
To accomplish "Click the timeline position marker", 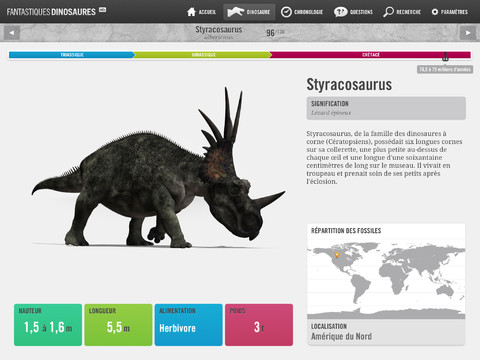I will (445, 57).
